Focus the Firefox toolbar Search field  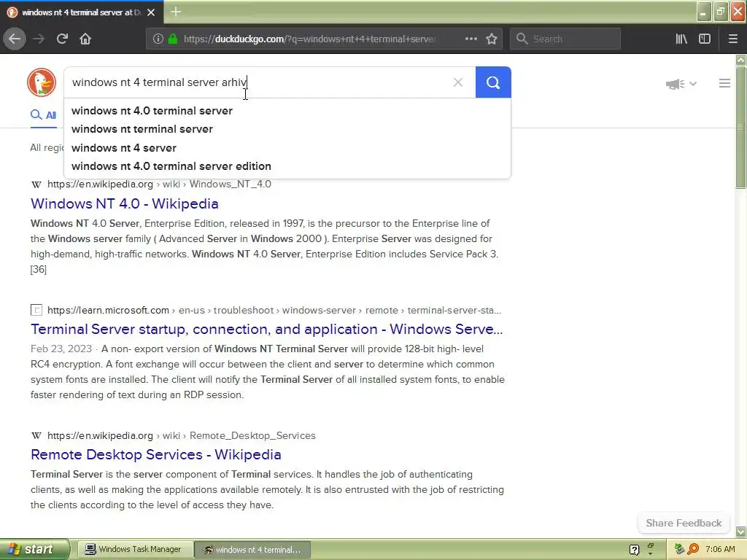coord(565,39)
